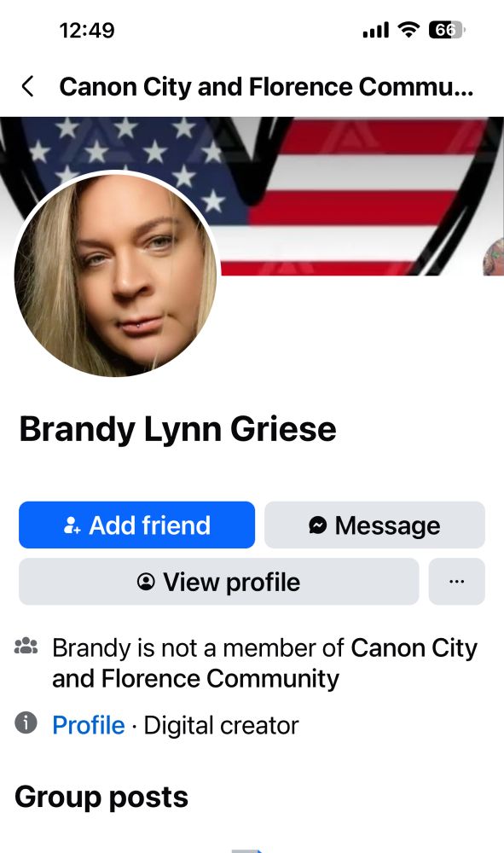504x853 pixels.
Task: Tap the group members icon
Action: tap(26, 647)
